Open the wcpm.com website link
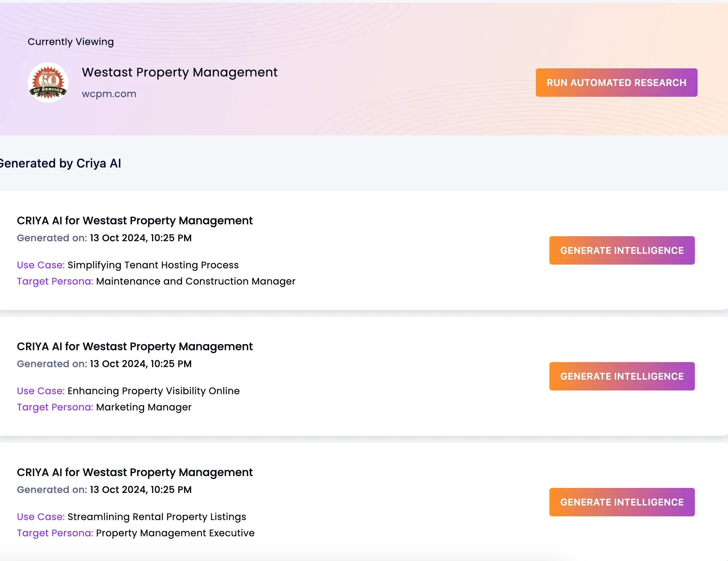The image size is (728, 561). coord(109,94)
